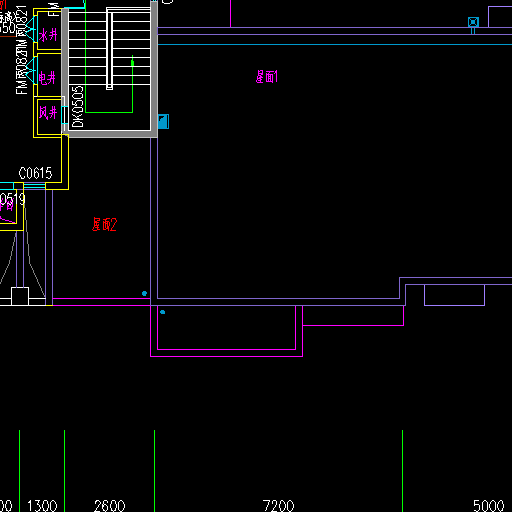Select blue dot in 屋面2 corner

[144, 293]
